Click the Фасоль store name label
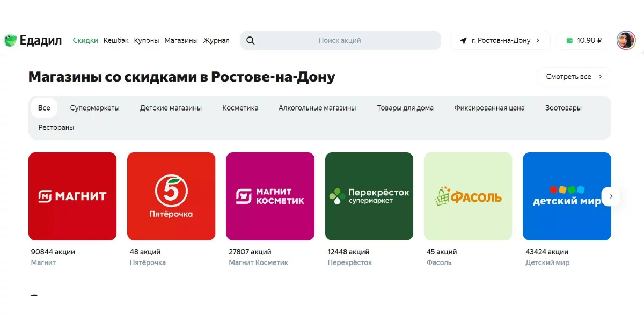This screenshot has height=322, width=644. click(x=439, y=263)
